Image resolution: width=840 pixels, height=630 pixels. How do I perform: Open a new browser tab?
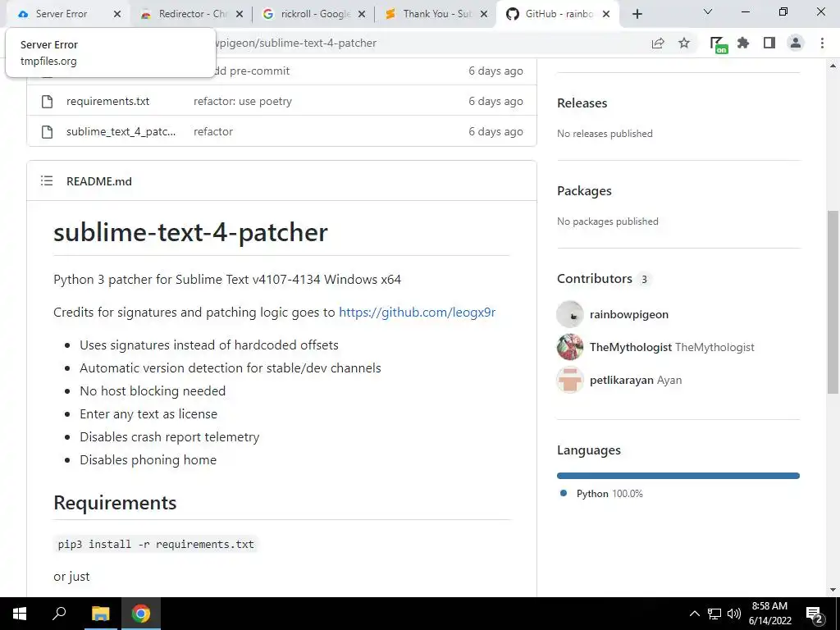click(x=637, y=14)
